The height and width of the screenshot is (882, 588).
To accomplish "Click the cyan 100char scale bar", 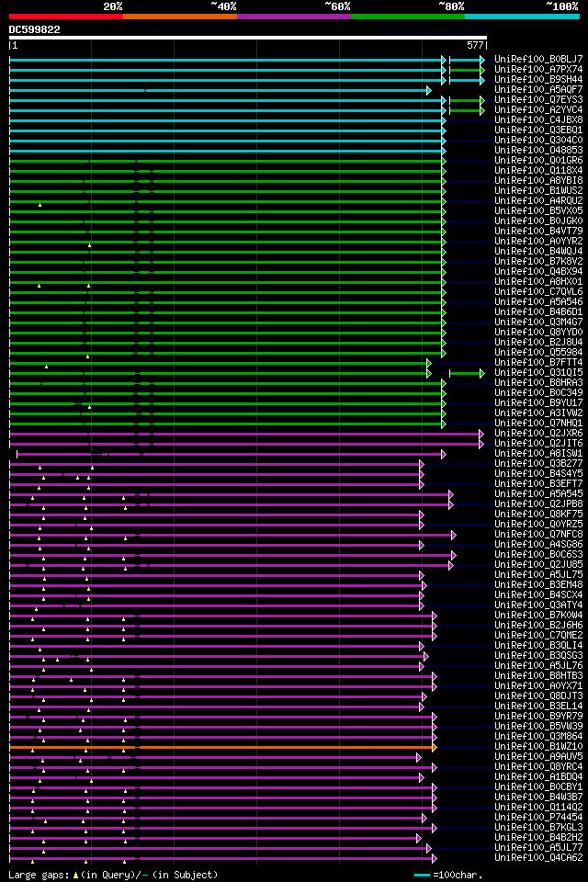I will click(422, 876).
